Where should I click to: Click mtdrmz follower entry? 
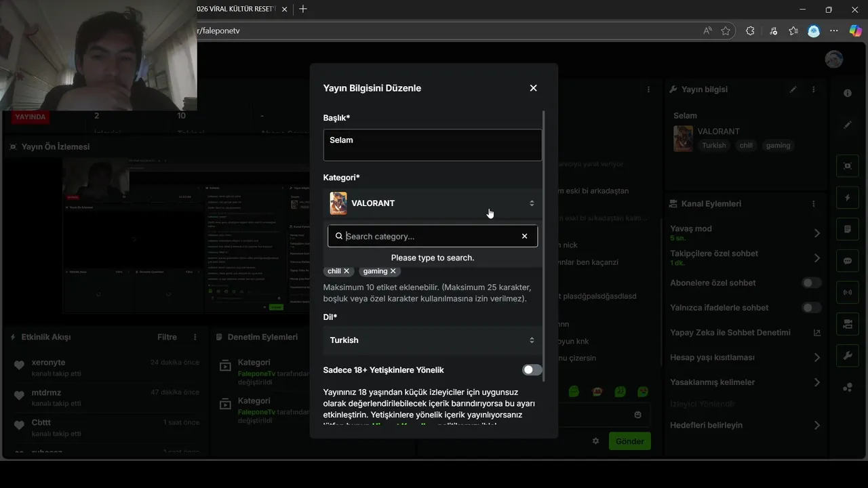coord(106,397)
